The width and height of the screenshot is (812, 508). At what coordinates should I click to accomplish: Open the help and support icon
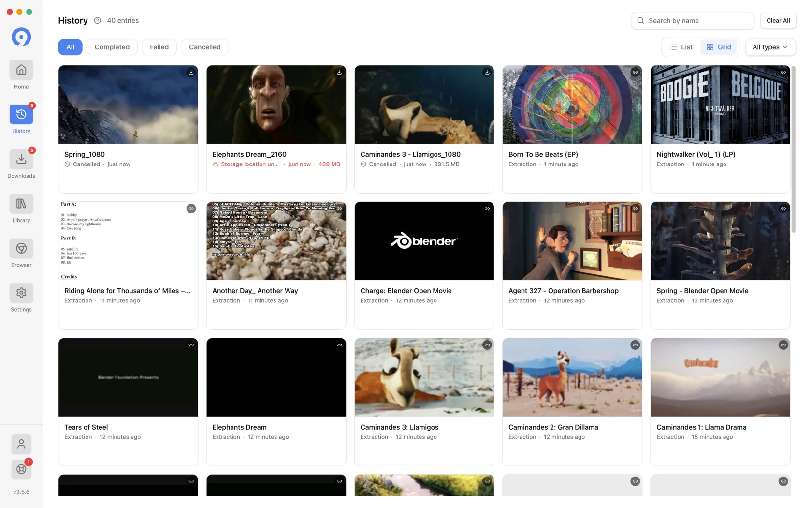[x=21, y=469]
